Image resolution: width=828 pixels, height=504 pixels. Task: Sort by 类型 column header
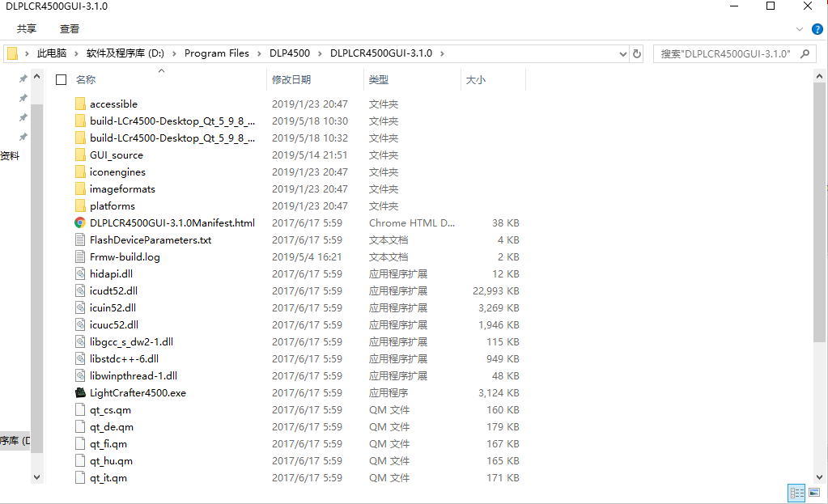pyautogui.click(x=379, y=80)
